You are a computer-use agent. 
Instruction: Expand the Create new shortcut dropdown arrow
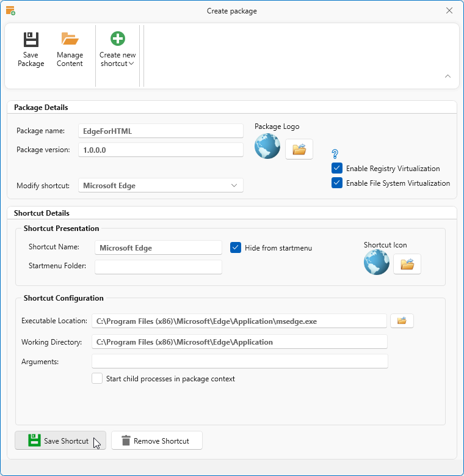pos(131,64)
